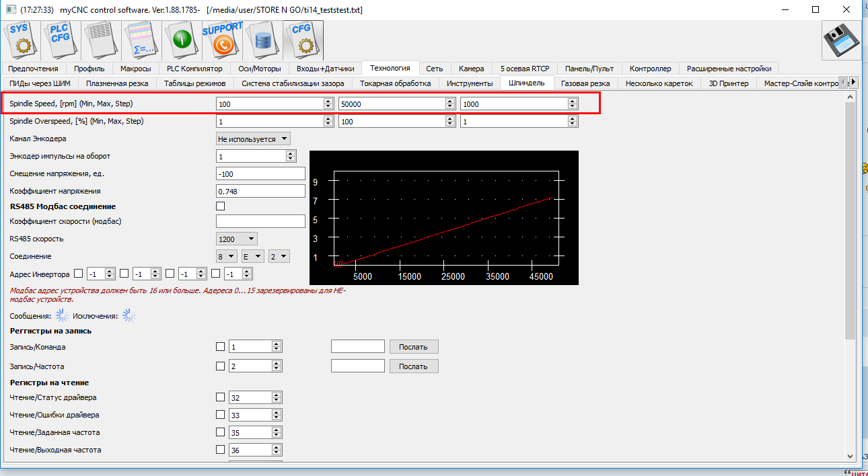Viewport: 868px width, 476px height.
Task: Open the Соединение parity E dropdown
Action: [x=253, y=256]
